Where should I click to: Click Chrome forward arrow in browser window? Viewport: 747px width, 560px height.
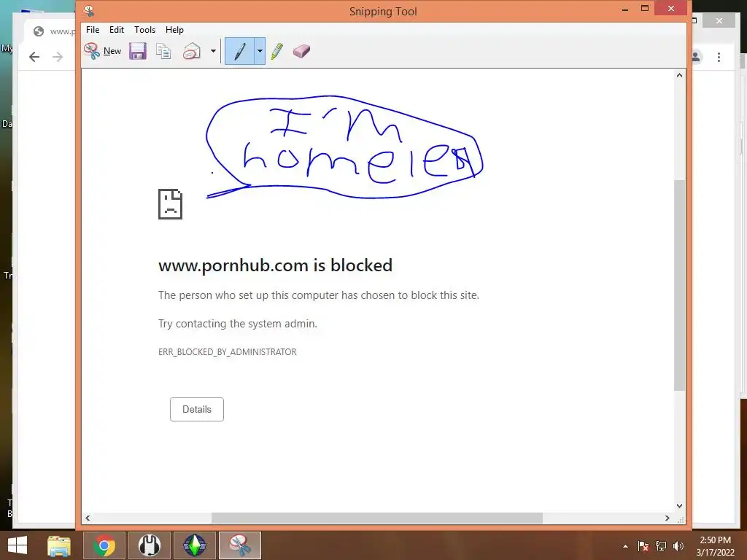(58, 57)
